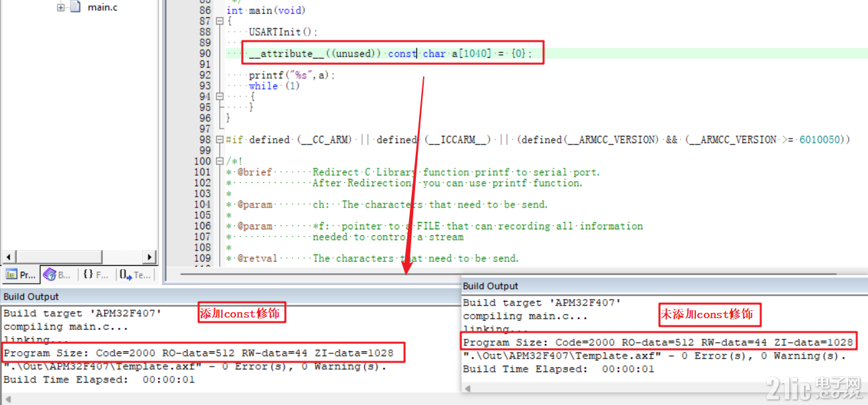Click the "while (1)" statement
The height and width of the screenshot is (405, 868).
[x=274, y=86]
